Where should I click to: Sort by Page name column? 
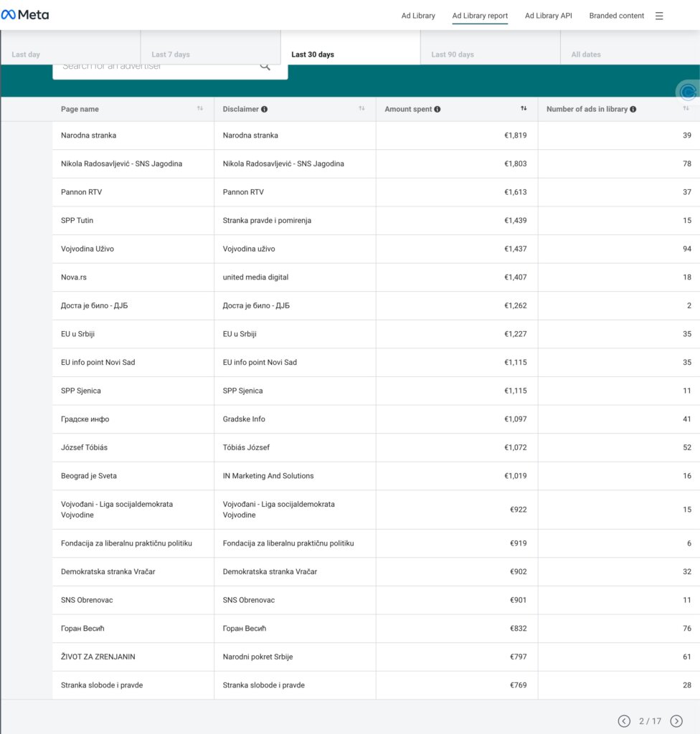tap(200, 109)
